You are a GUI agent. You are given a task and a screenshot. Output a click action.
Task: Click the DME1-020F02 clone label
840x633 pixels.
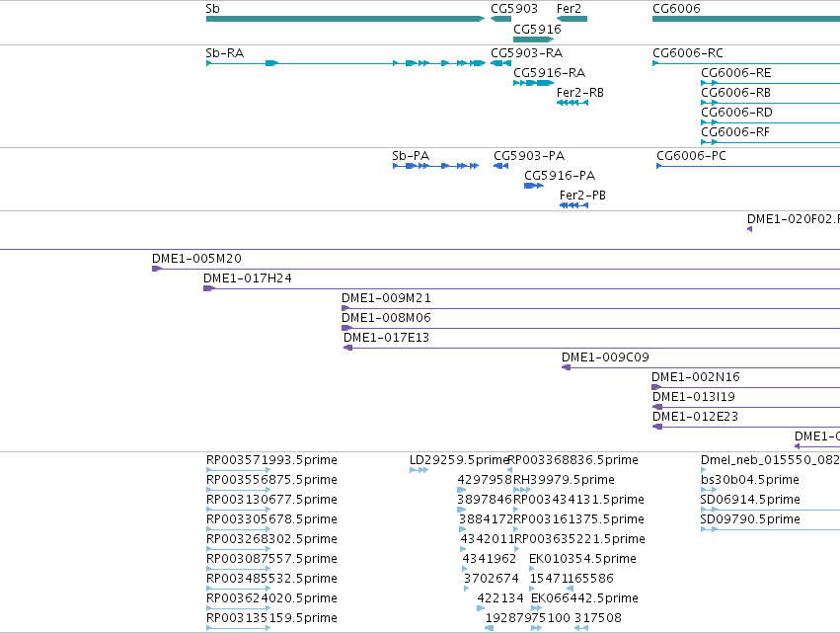click(794, 219)
